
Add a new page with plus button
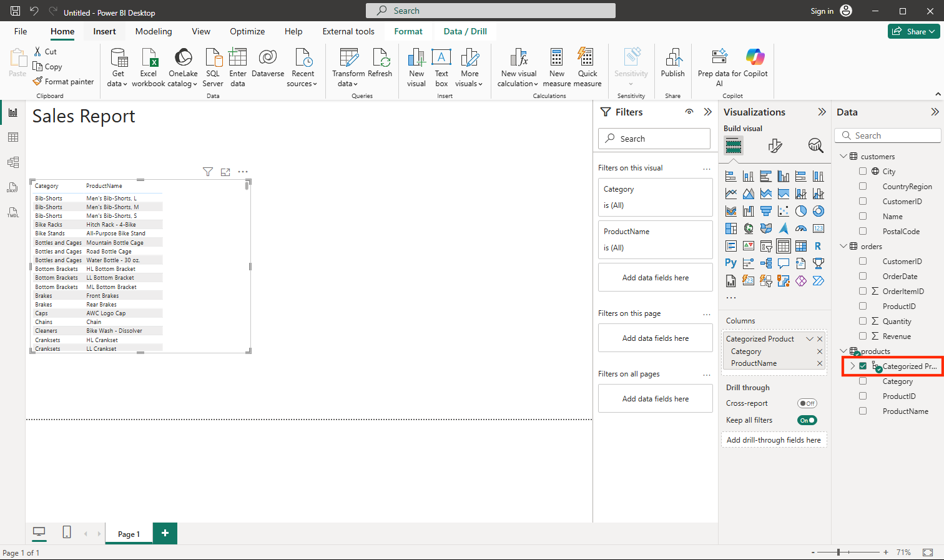click(165, 533)
